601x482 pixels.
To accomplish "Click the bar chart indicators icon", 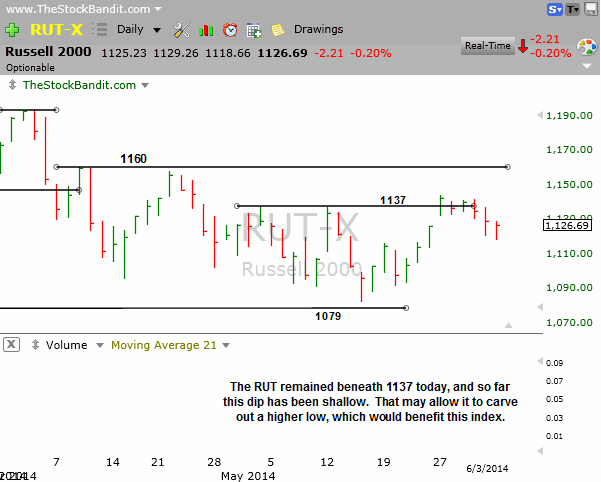I will 206,30.
